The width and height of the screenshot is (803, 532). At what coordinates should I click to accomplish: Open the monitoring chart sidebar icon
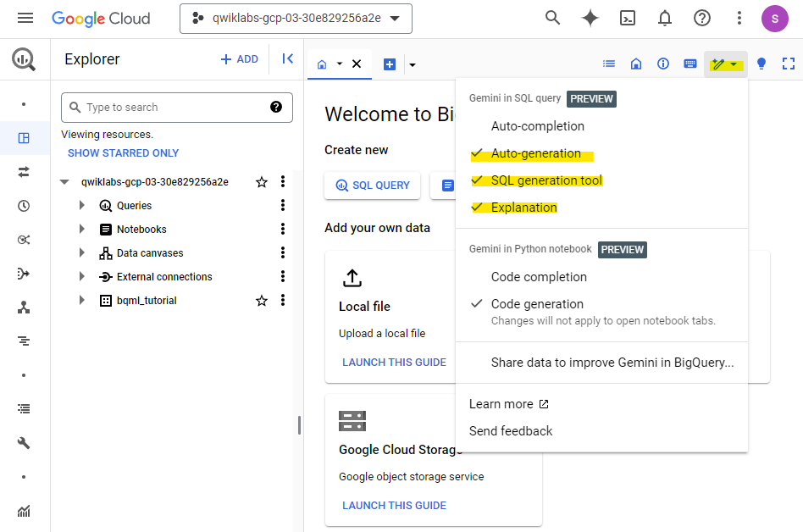pos(24,511)
